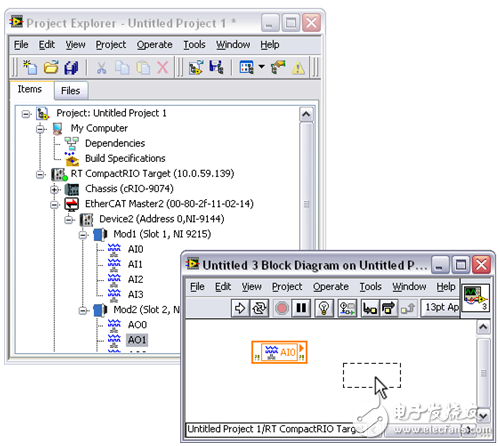Select AI1 channel under Mod1
500x446 pixels.
tap(135, 264)
